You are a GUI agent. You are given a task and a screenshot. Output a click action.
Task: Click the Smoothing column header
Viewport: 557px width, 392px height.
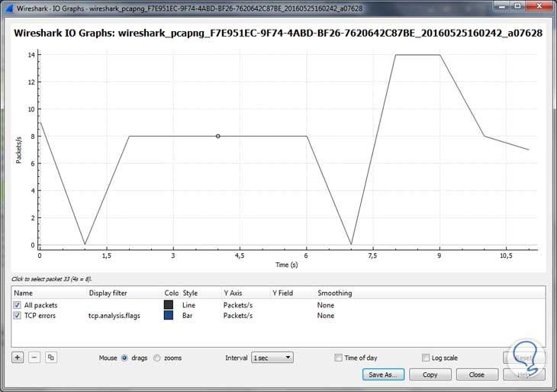[335, 293]
